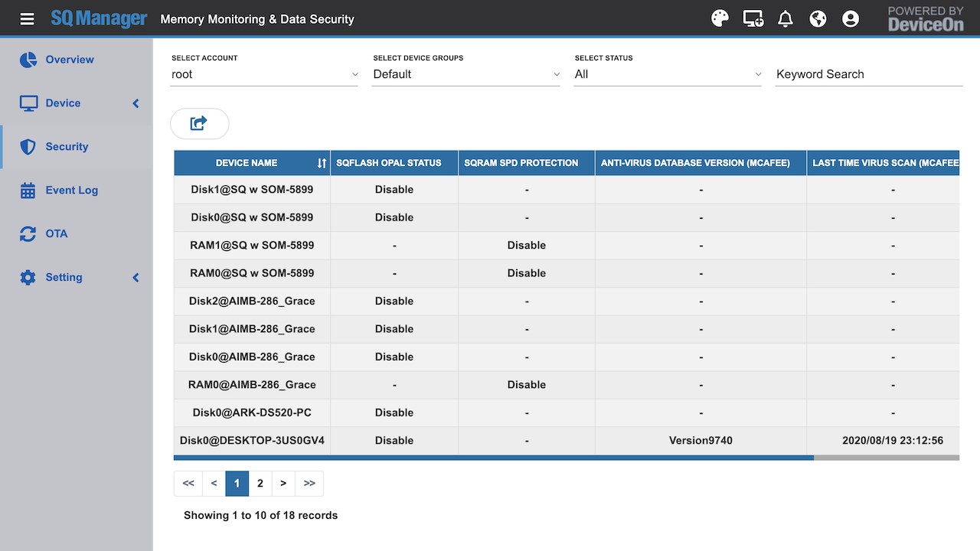
Task: Jump to last page button
Action: click(309, 484)
